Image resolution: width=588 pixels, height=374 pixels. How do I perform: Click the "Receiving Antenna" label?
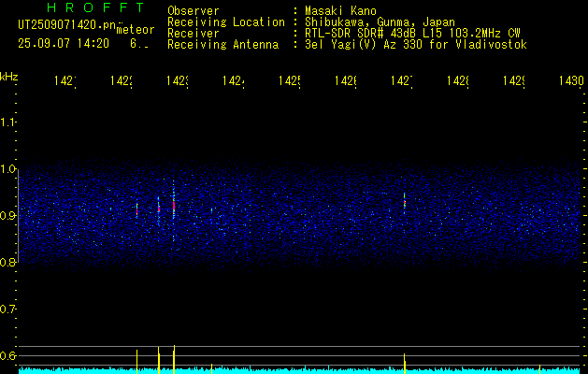coord(223,45)
